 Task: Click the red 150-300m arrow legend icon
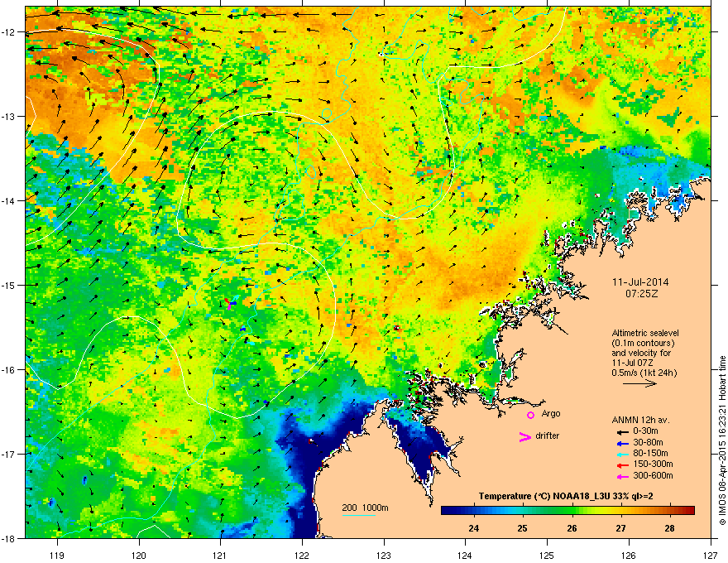[622, 464]
